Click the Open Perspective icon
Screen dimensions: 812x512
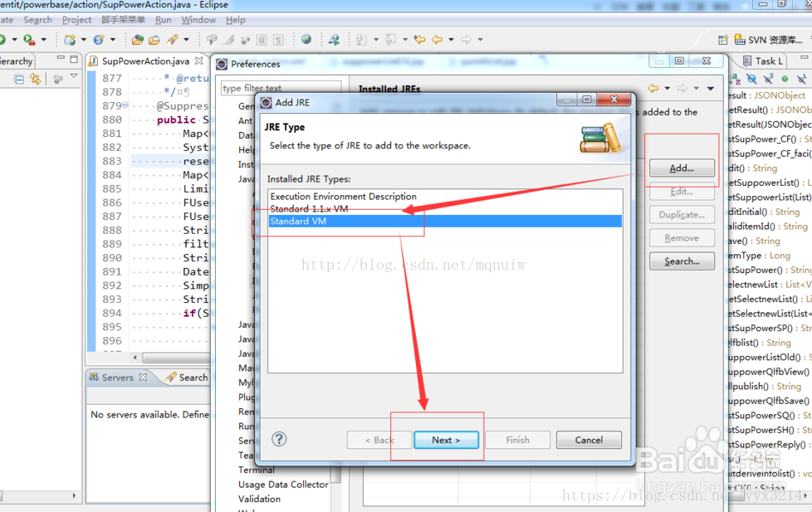click(723, 40)
